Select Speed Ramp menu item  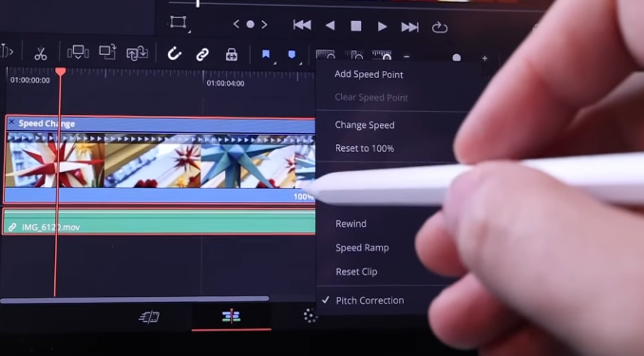point(362,248)
